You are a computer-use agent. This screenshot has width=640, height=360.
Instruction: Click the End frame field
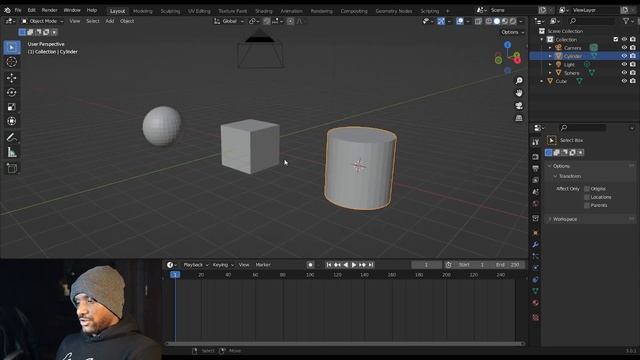(x=507, y=265)
